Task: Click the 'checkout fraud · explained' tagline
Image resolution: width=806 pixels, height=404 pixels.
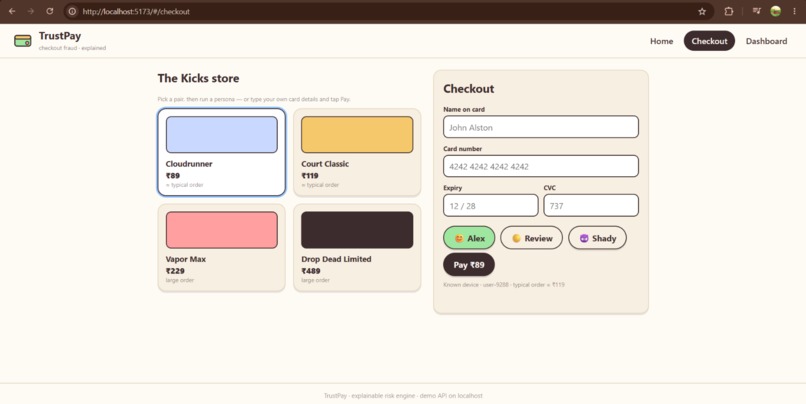Action: tap(72, 48)
